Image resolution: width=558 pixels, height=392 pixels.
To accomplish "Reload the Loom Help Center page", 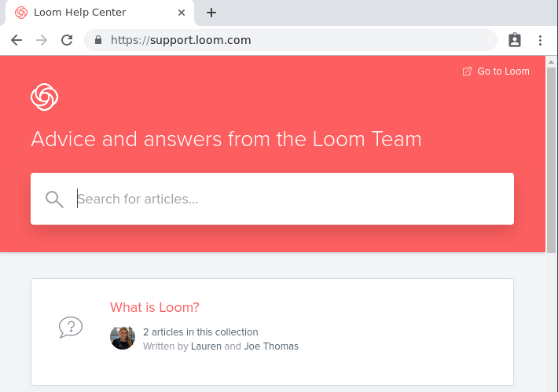I will pyautogui.click(x=67, y=40).
